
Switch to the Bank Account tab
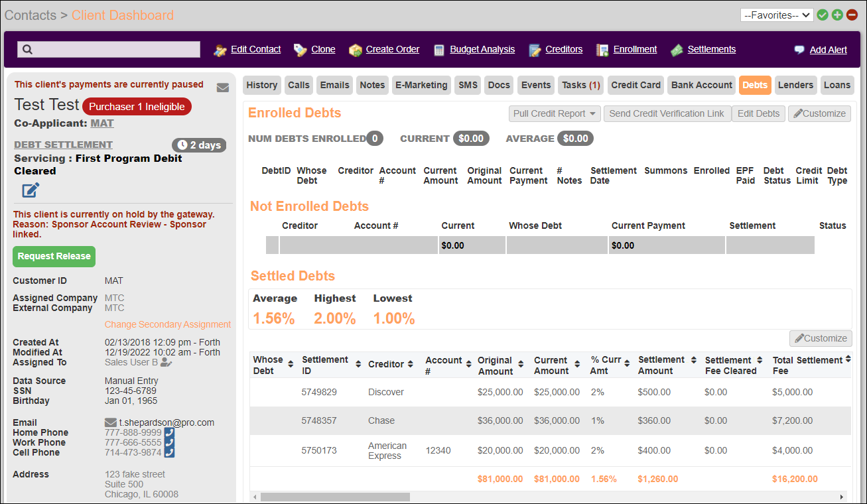(x=701, y=85)
